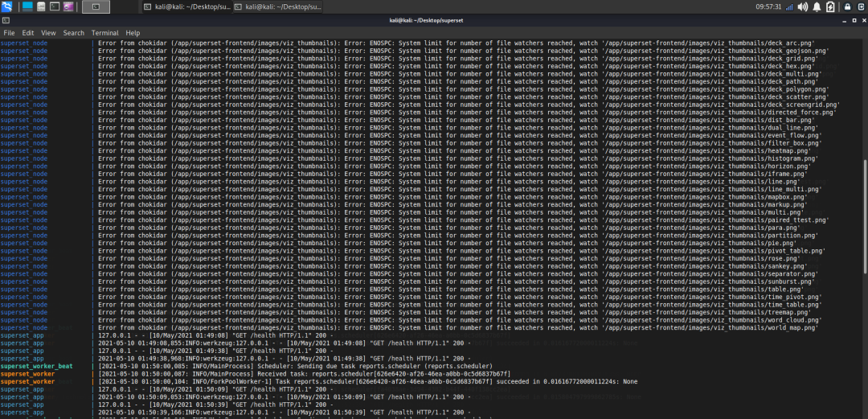The width and height of the screenshot is (868, 419).
Task: Click the show desktop panel icon
Action: point(27,6)
